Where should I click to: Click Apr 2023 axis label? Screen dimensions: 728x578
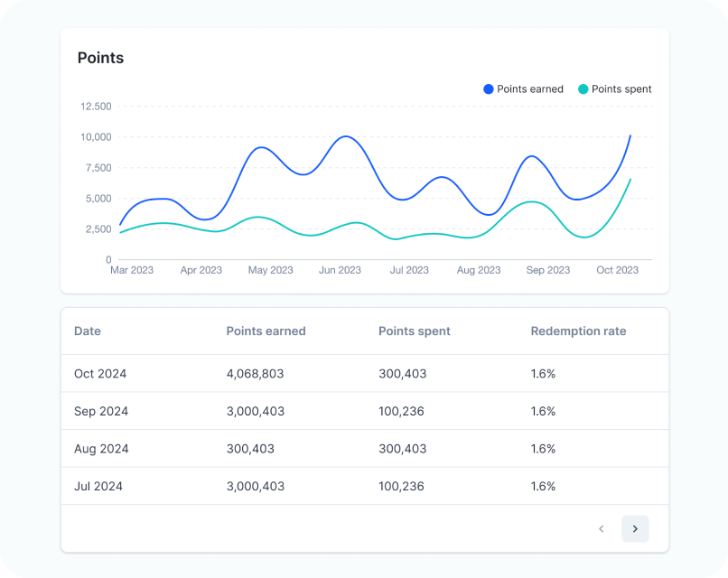(x=201, y=270)
